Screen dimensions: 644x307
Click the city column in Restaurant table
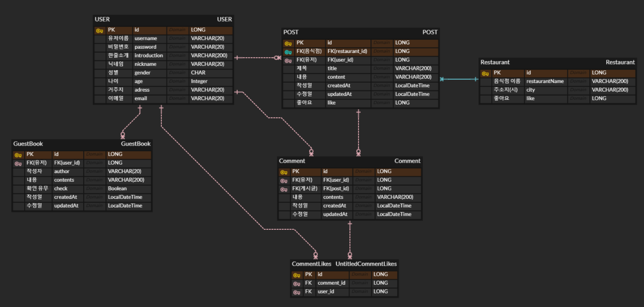tap(530, 90)
